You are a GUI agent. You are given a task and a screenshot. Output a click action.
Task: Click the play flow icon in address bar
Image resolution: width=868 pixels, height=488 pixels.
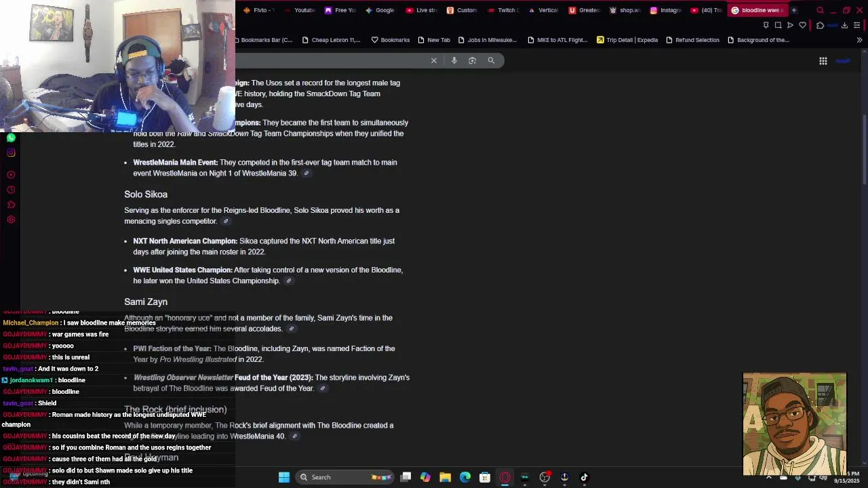790,25
